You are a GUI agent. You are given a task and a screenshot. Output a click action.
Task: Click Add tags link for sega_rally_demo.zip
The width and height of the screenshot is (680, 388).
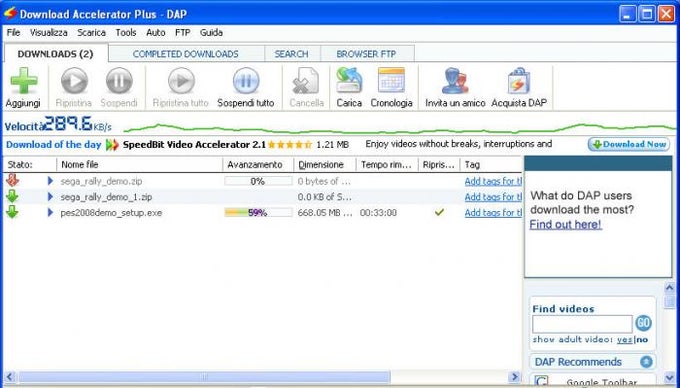pos(493,181)
